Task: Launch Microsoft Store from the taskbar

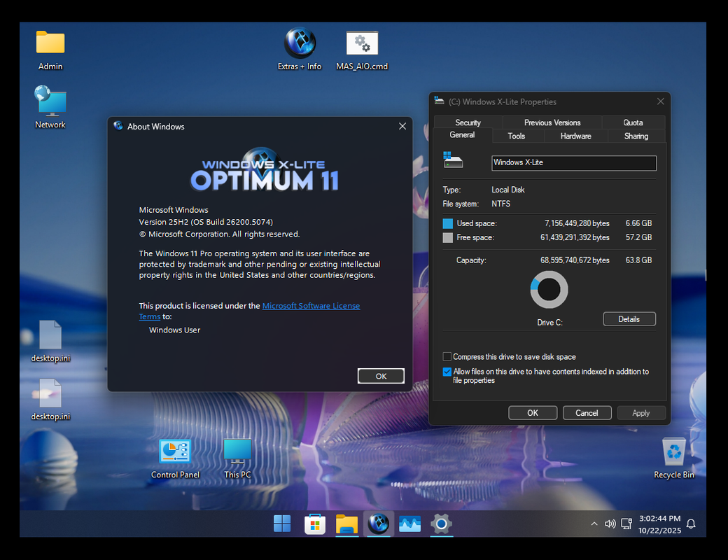Action: click(315, 524)
